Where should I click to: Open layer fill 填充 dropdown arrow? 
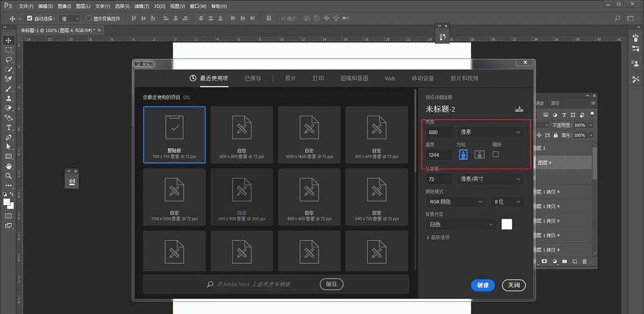[x=591, y=135]
